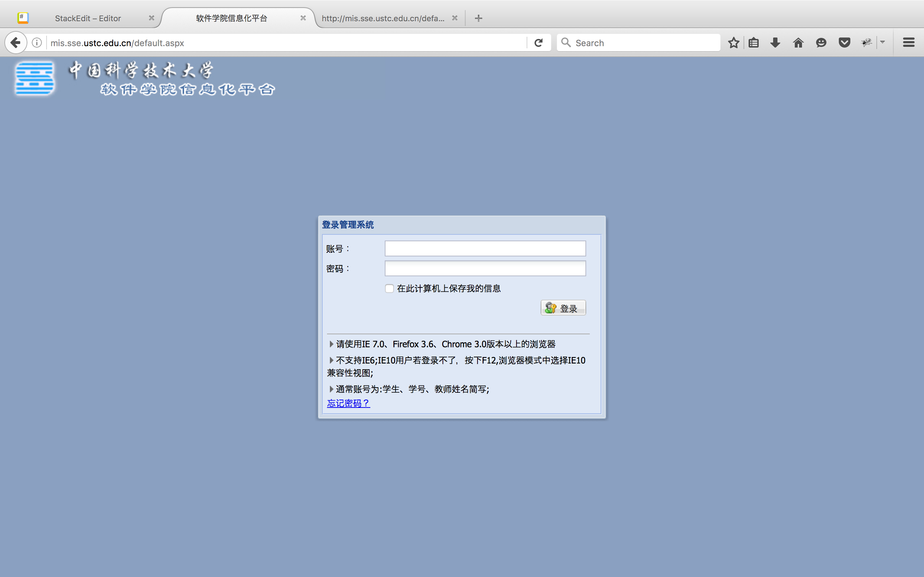
Task: Click the page info icon in address bar
Action: 36,42
